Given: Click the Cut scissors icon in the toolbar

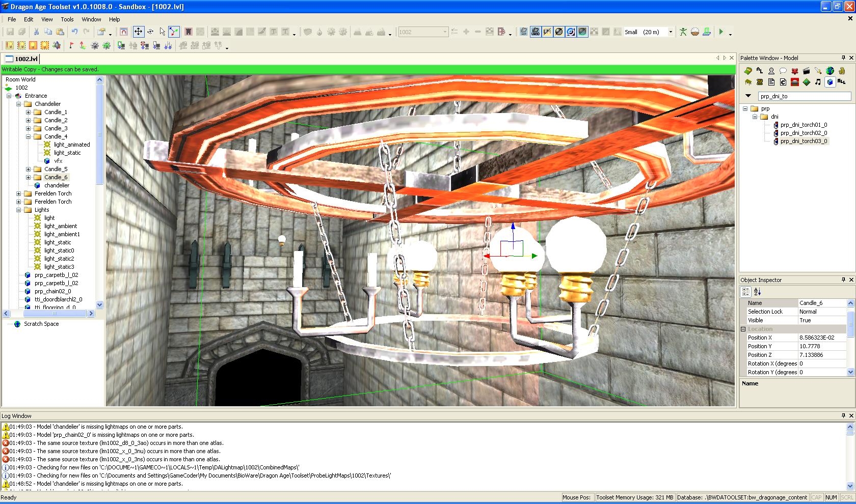Looking at the screenshot, I should tap(36, 32).
